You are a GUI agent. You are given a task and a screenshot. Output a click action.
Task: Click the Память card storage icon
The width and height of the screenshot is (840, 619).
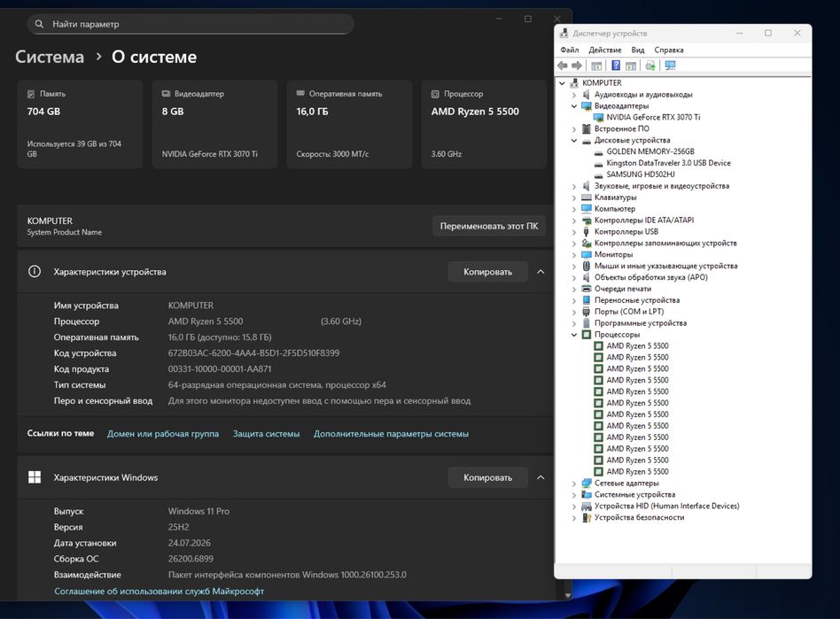pyautogui.click(x=31, y=94)
